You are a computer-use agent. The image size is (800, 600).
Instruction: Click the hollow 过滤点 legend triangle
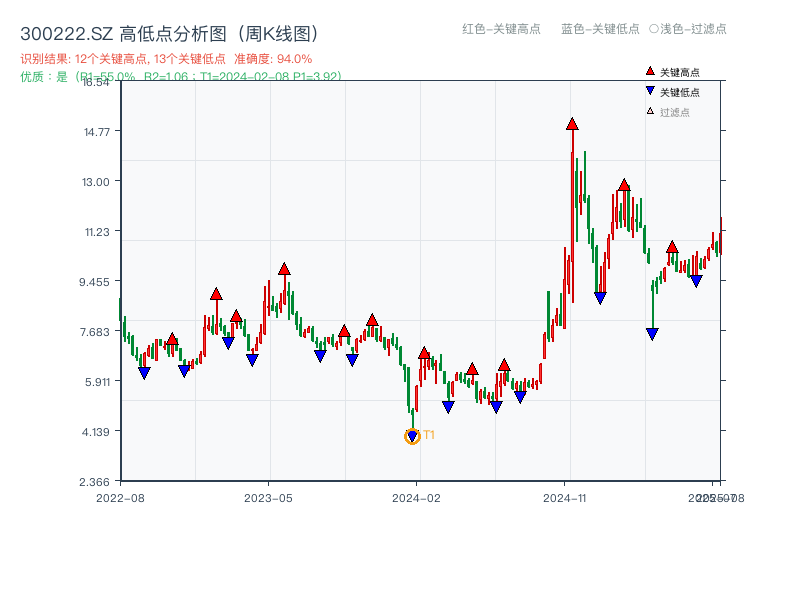pyautogui.click(x=650, y=111)
